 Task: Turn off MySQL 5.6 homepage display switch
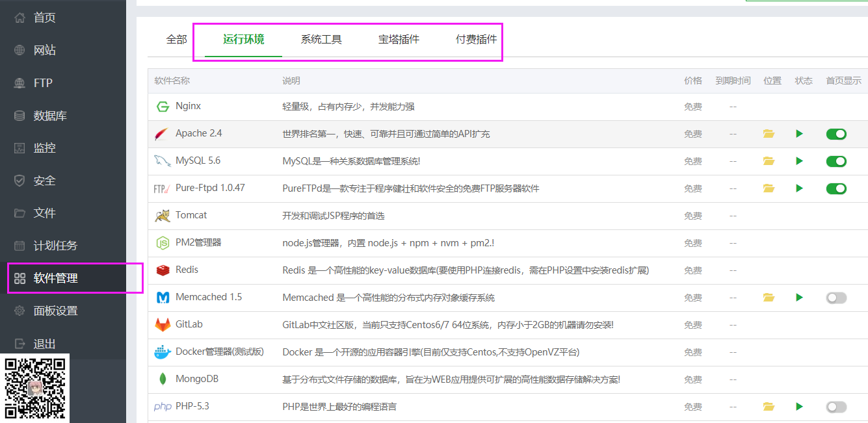(836, 161)
